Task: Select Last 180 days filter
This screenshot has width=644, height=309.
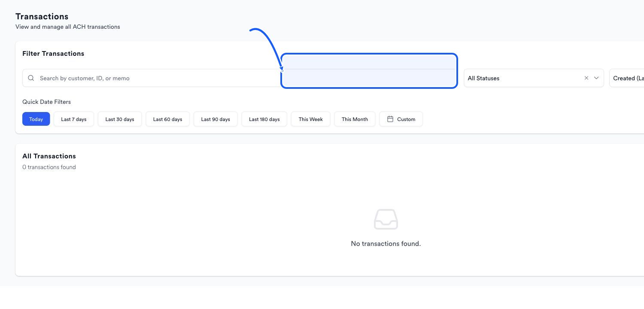Action: point(264,119)
